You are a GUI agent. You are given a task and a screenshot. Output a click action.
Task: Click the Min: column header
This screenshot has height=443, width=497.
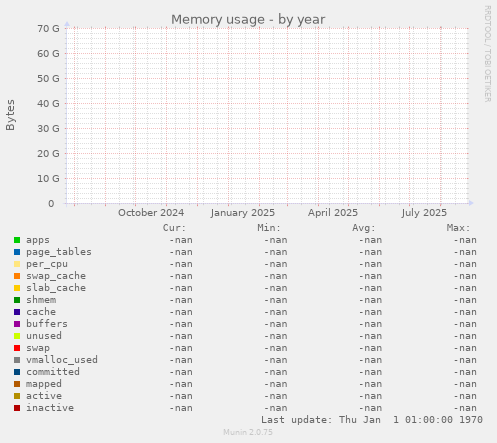coord(269,228)
